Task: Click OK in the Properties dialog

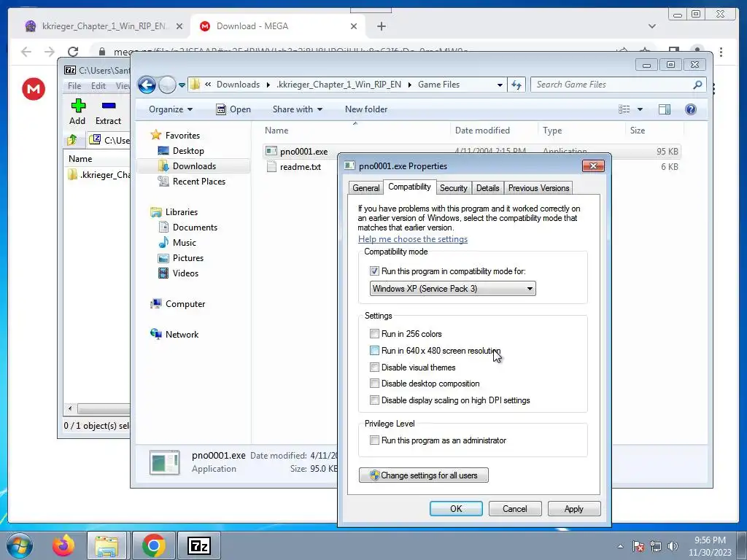Action: (x=456, y=508)
